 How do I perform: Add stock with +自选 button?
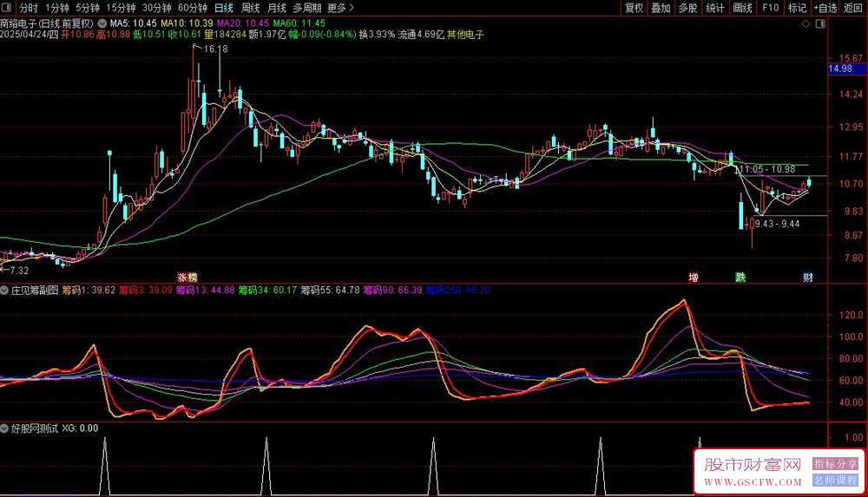coord(825,8)
